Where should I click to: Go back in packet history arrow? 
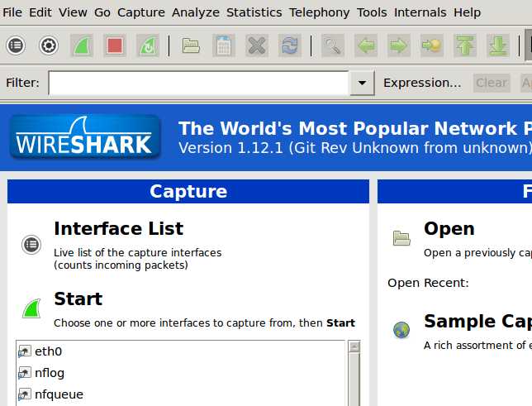coord(366,45)
